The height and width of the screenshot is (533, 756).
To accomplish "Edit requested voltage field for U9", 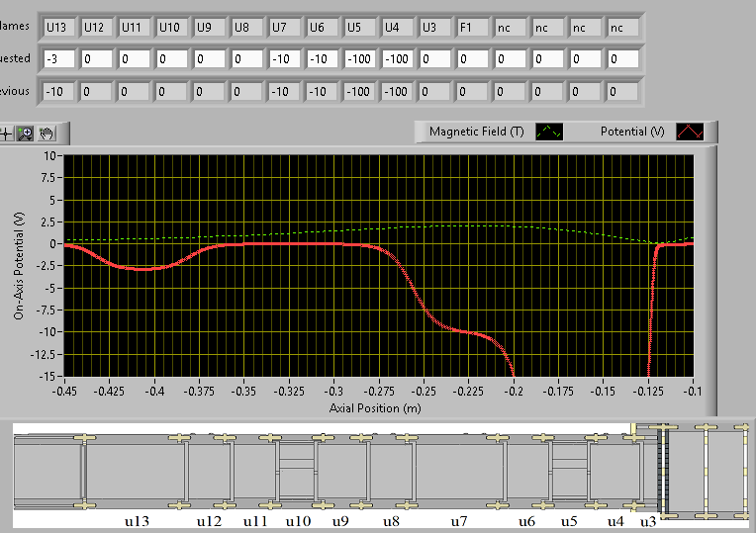I will click(210, 59).
